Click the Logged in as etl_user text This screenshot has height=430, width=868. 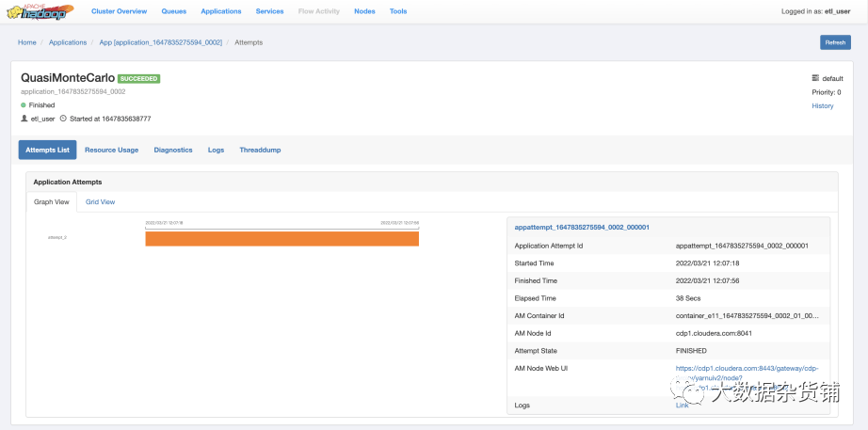tap(816, 11)
